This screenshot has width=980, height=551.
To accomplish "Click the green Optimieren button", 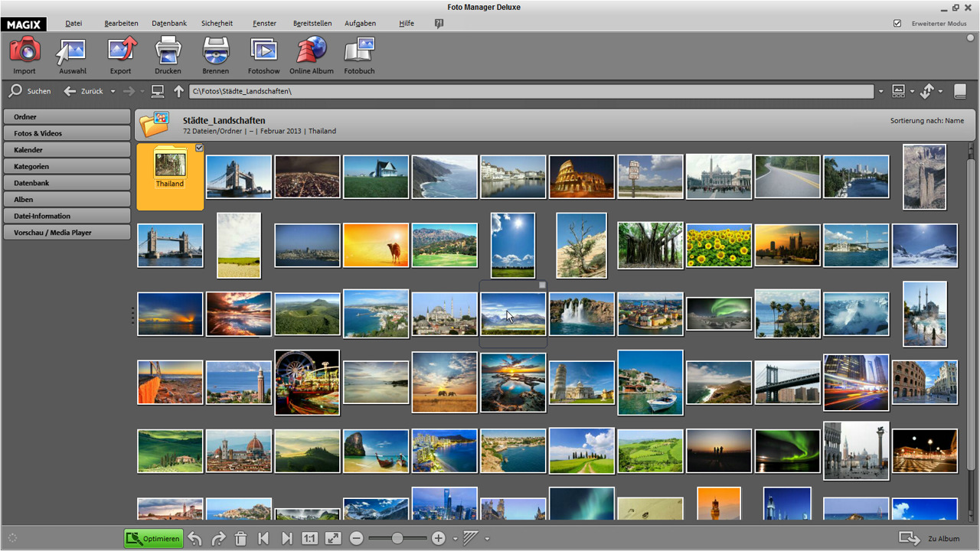I will click(154, 539).
